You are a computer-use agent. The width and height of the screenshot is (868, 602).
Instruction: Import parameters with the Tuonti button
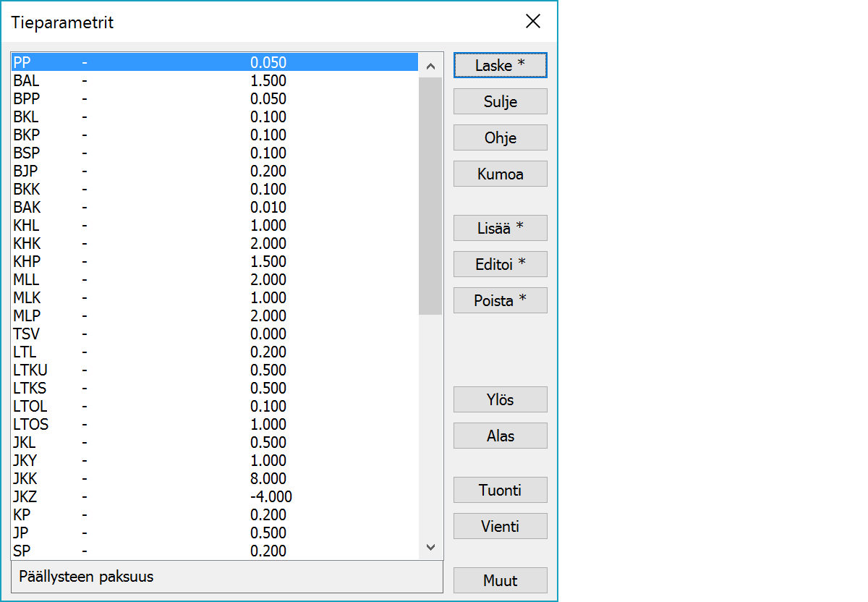coord(500,490)
